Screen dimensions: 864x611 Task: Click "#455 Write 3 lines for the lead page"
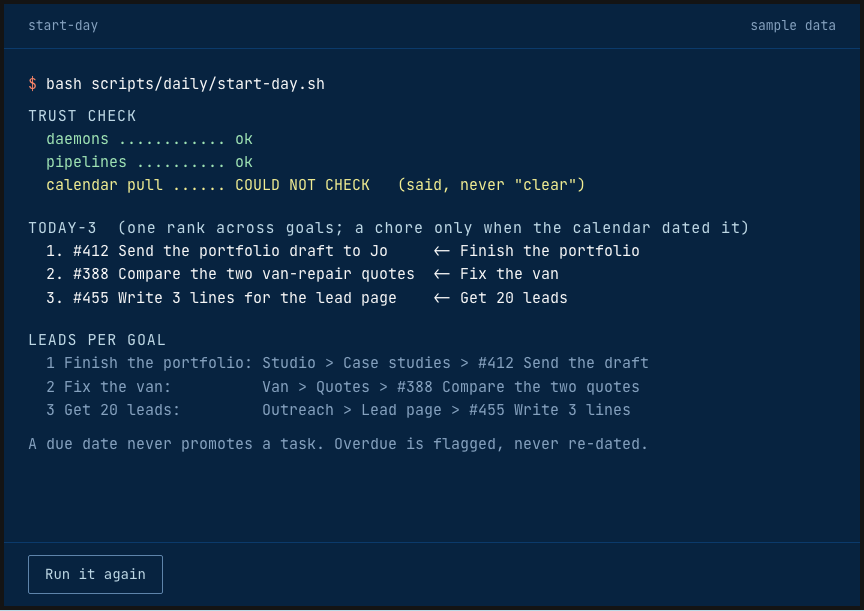[235, 298]
